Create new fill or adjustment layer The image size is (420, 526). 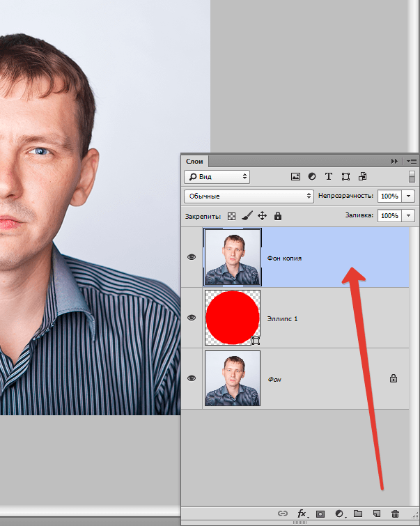coord(340,513)
